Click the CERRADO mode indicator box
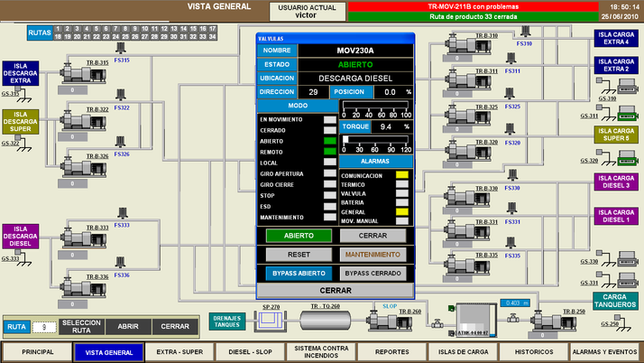This screenshot has width=644, height=363. [330, 130]
